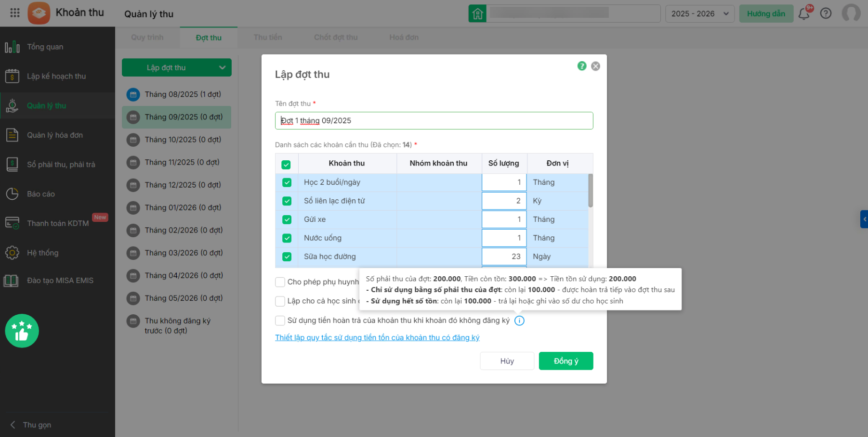Edit the Tên đợt thu name field

(x=434, y=121)
